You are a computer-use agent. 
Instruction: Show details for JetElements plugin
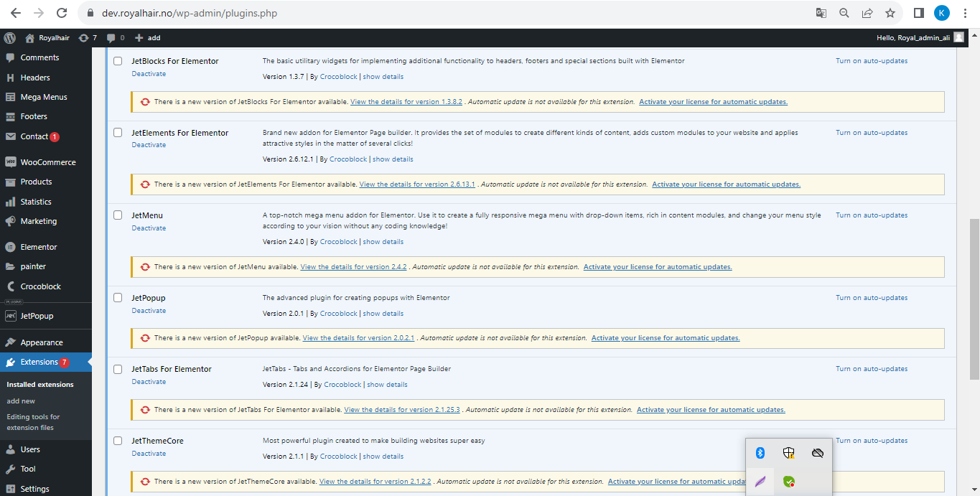click(393, 159)
